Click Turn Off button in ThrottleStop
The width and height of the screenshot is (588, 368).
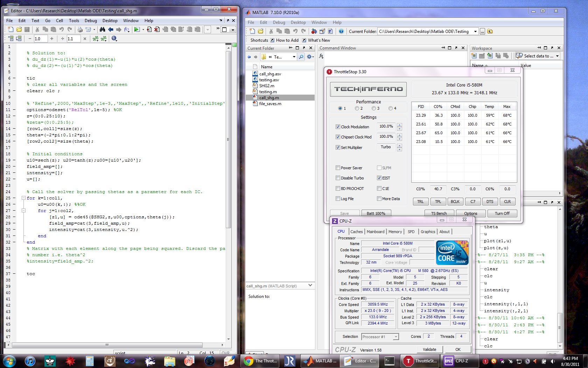502,213
